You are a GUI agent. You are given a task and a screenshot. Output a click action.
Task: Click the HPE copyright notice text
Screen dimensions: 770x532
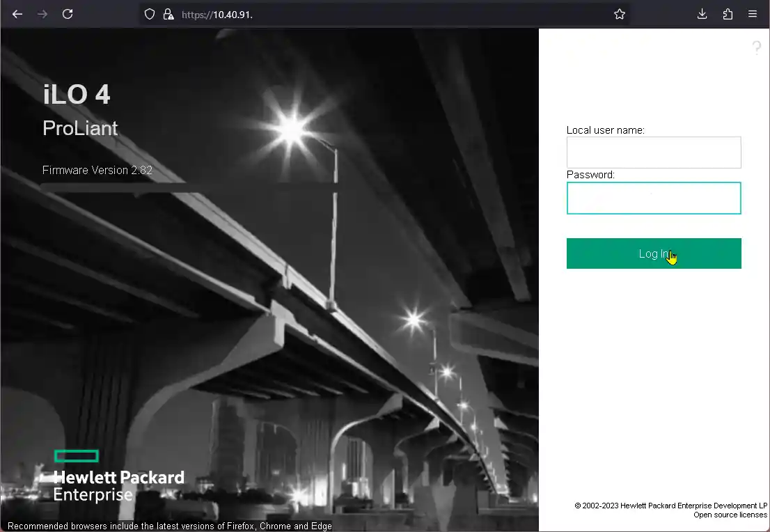[671, 506]
